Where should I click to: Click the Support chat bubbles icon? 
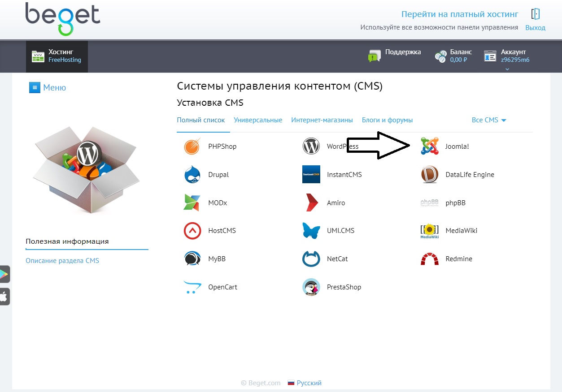375,56
